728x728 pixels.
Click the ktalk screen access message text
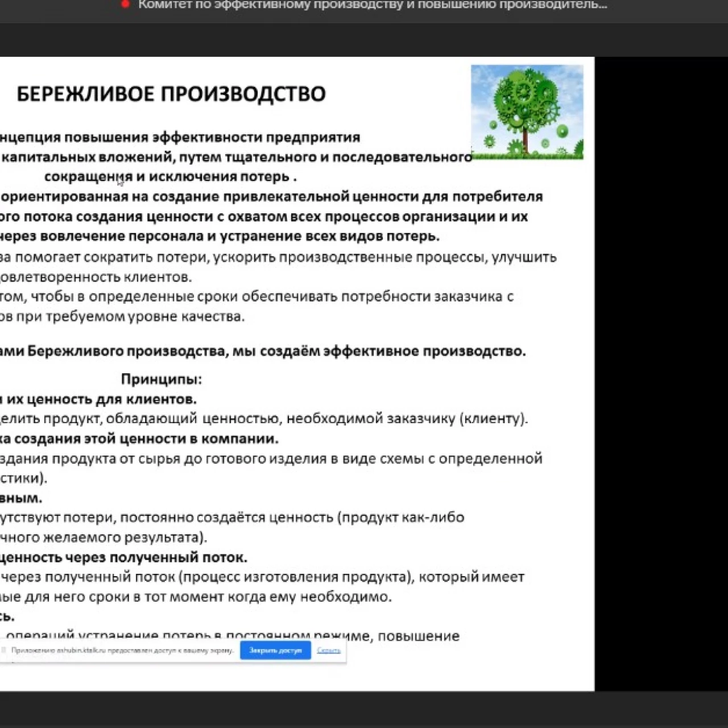click(122, 650)
